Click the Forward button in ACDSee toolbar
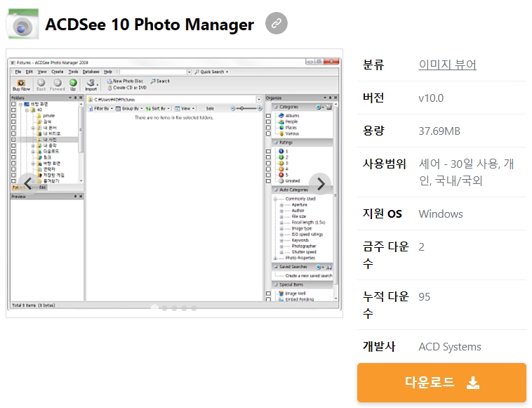The height and width of the screenshot is (408, 532). click(x=58, y=84)
